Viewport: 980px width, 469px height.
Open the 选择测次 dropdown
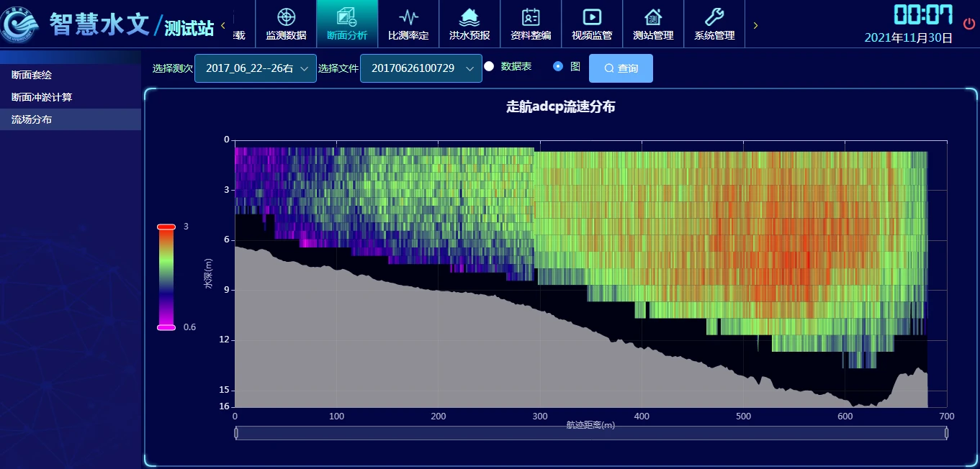[x=256, y=68]
